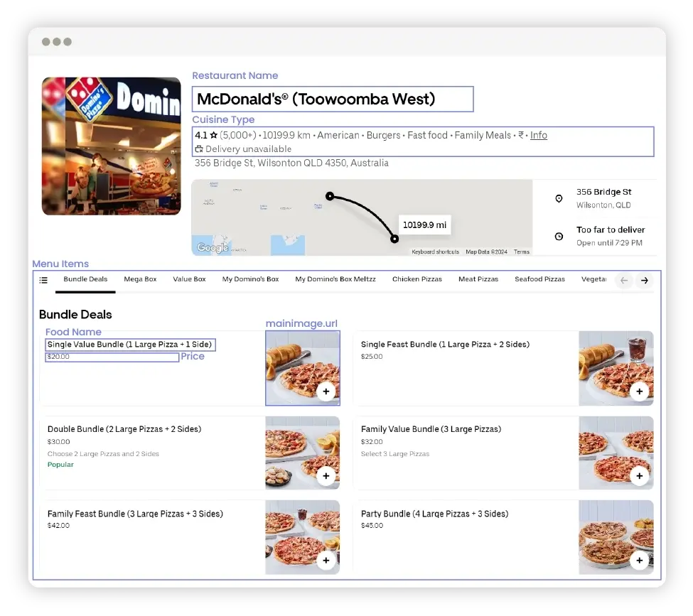The height and width of the screenshot is (616, 693).
Task: Switch to the Mega Box tab
Action: click(140, 279)
